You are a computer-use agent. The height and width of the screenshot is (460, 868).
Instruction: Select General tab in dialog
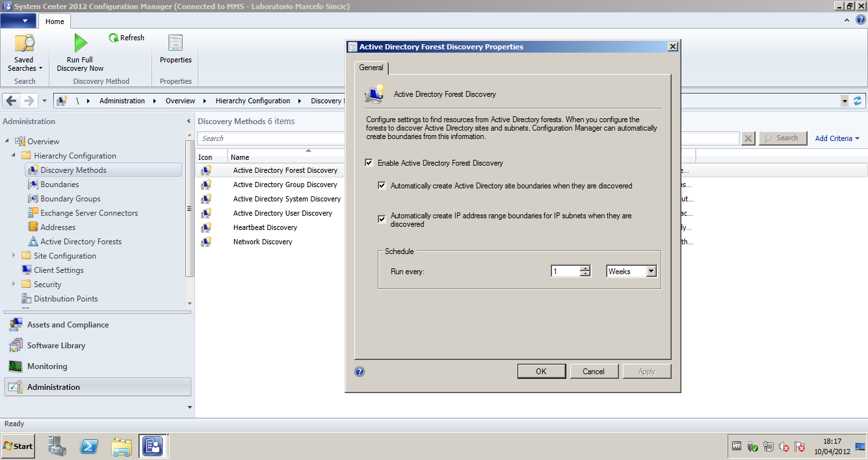click(x=371, y=68)
